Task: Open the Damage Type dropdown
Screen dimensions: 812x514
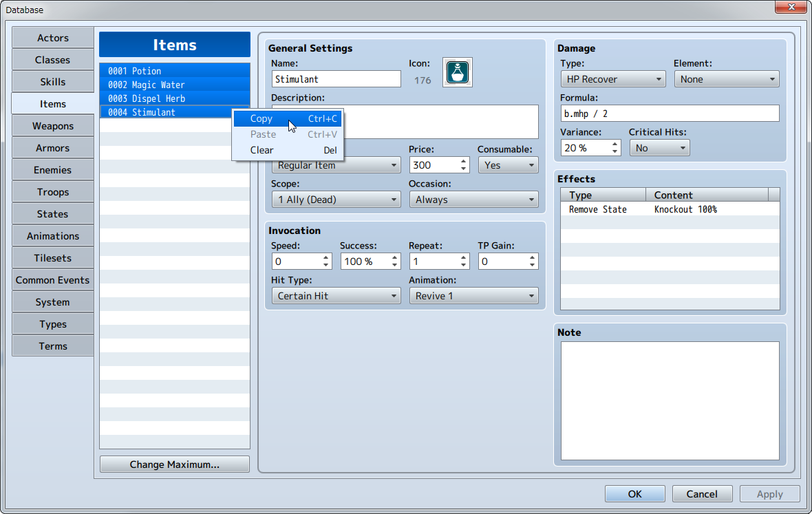Action: (612, 79)
